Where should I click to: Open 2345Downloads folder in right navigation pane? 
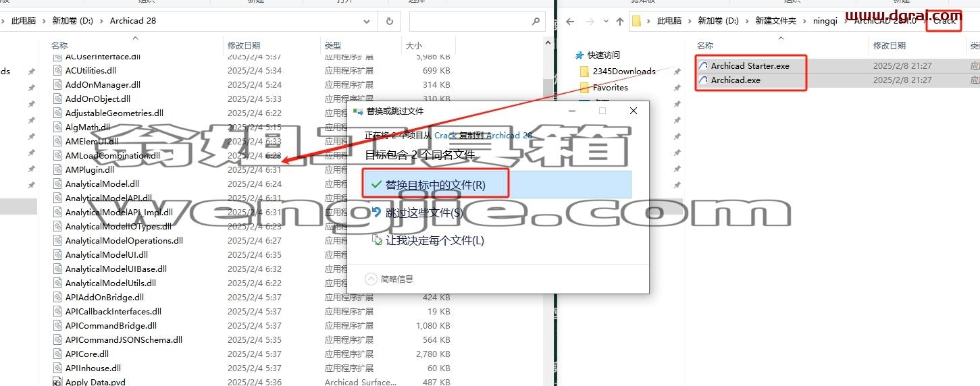[x=624, y=71]
